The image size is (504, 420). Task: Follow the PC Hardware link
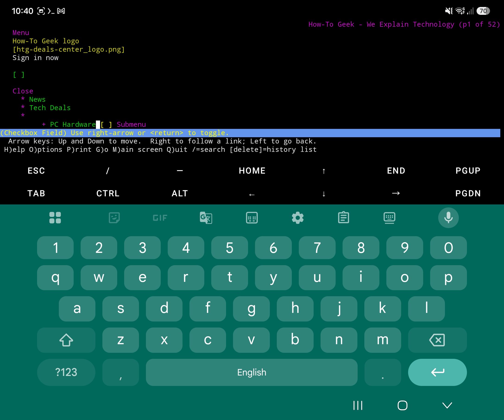coord(73,125)
